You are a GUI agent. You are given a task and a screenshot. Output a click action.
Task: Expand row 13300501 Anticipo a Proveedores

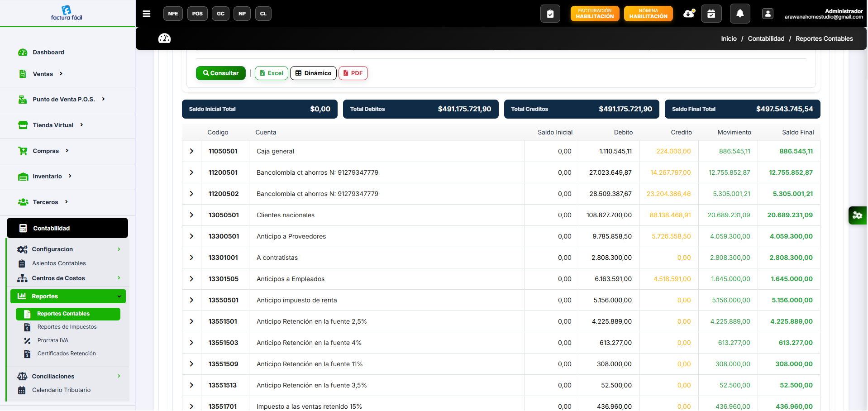click(x=191, y=236)
